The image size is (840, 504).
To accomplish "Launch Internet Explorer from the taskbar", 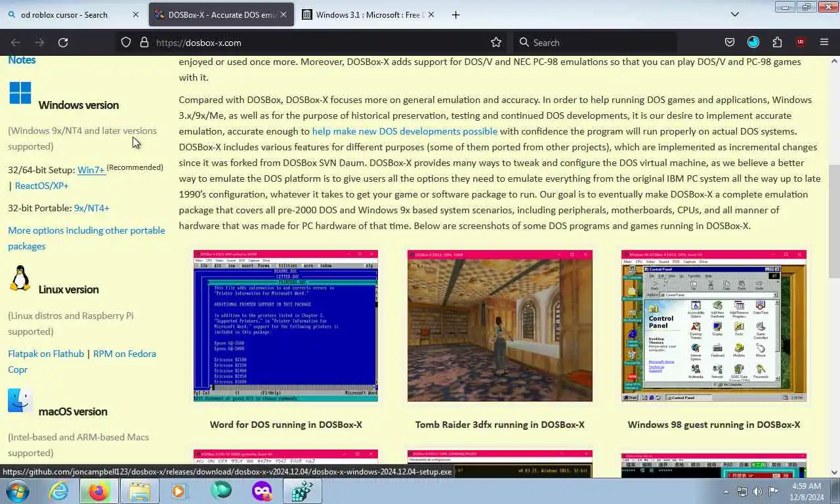I will (x=58, y=491).
